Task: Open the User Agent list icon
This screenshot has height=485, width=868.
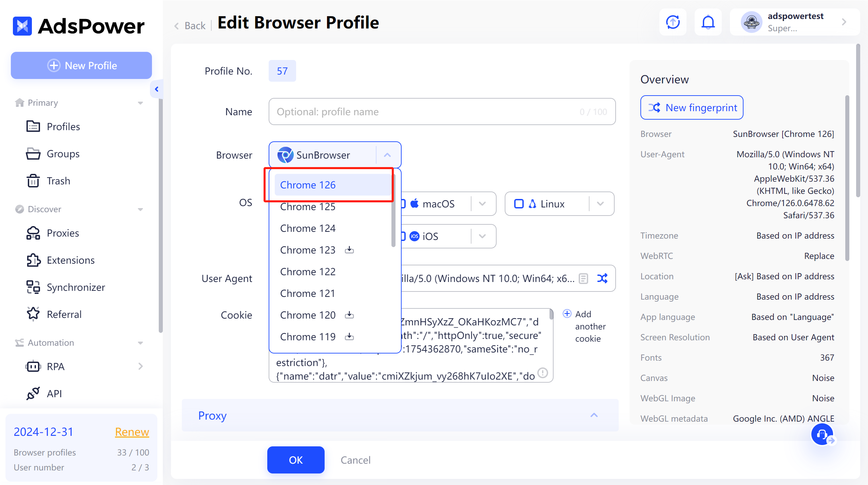Action: [x=583, y=279]
